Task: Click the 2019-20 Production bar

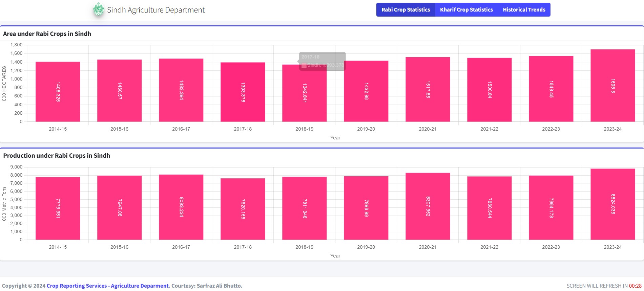Action: [366, 208]
